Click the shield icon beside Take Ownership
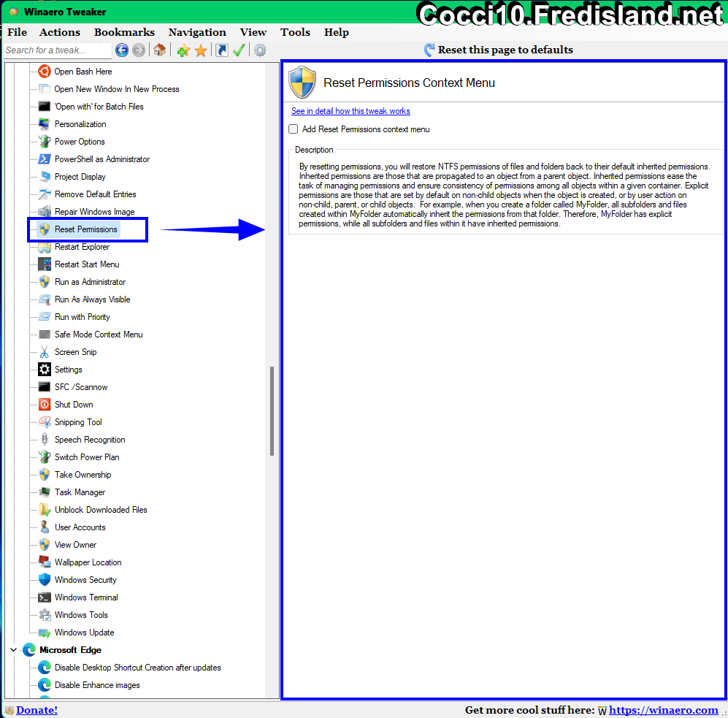Screen dimensions: 728x718 click(45, 475)
